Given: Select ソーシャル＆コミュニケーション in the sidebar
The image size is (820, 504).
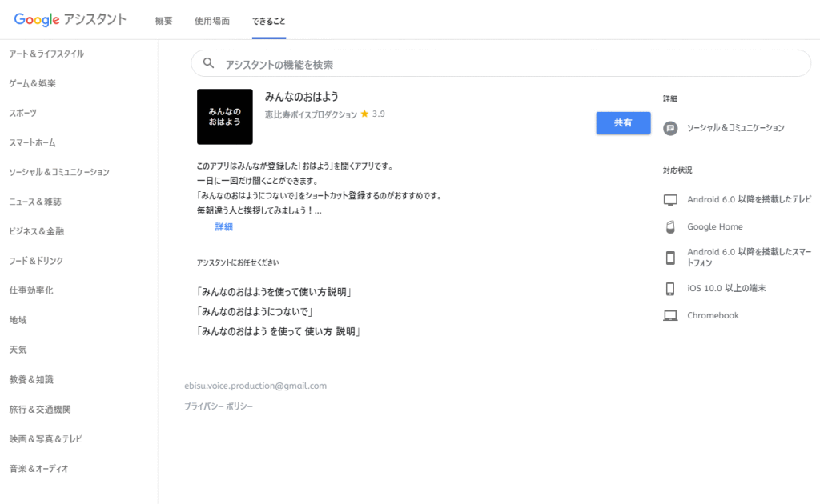Looking at the screenshot, I should click(59, 172).
